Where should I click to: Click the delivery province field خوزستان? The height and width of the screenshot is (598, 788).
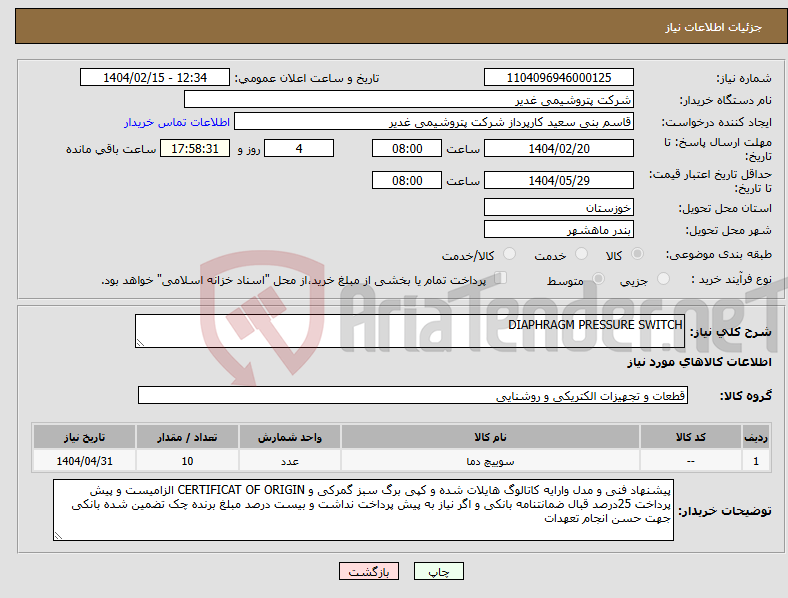(x=558, y=207)
